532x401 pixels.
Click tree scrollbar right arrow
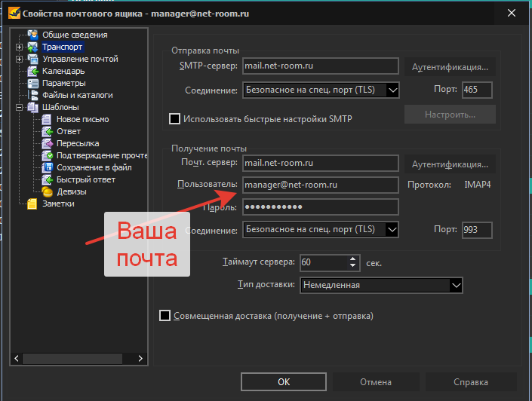[140, 359]
